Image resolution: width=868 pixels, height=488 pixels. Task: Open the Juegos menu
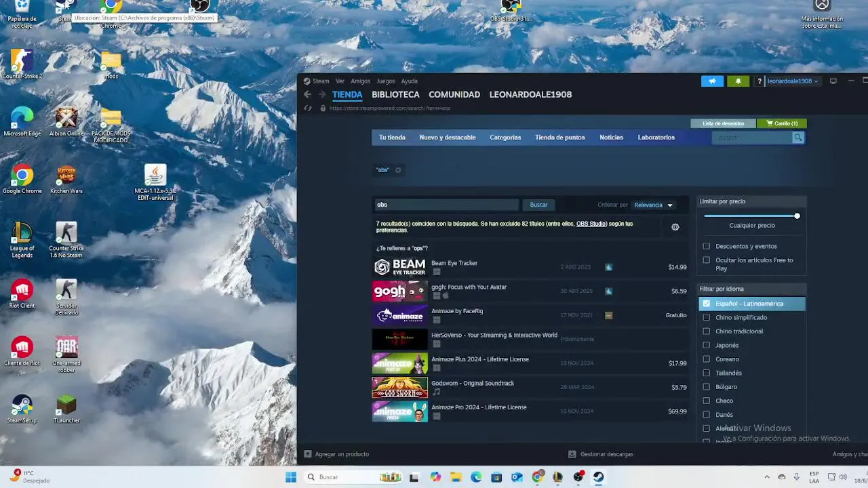click(386, 81)
